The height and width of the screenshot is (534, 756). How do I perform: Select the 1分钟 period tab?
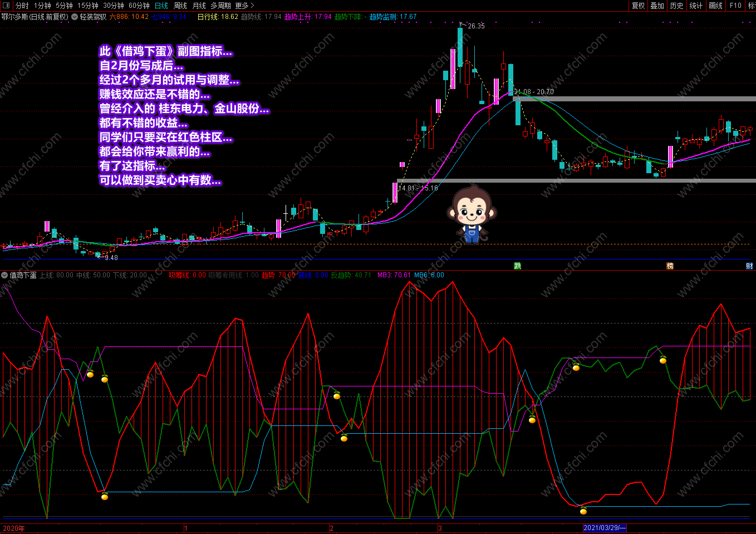[x=42, y=6]
